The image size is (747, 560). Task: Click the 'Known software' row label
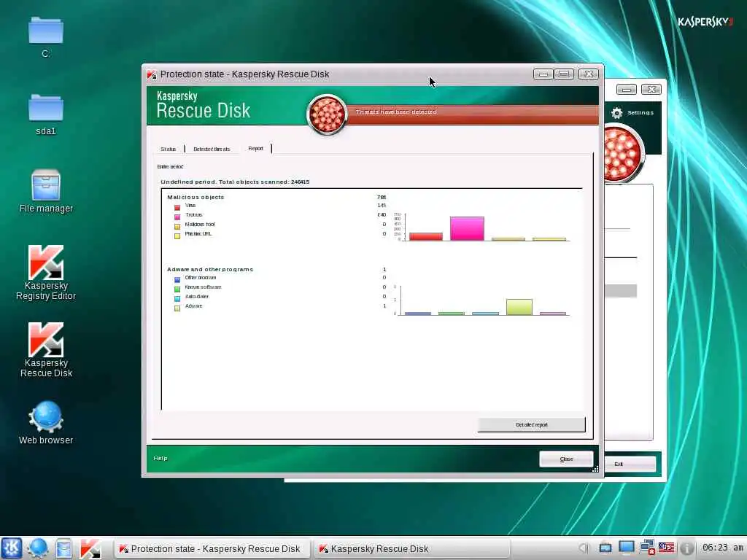203,287
